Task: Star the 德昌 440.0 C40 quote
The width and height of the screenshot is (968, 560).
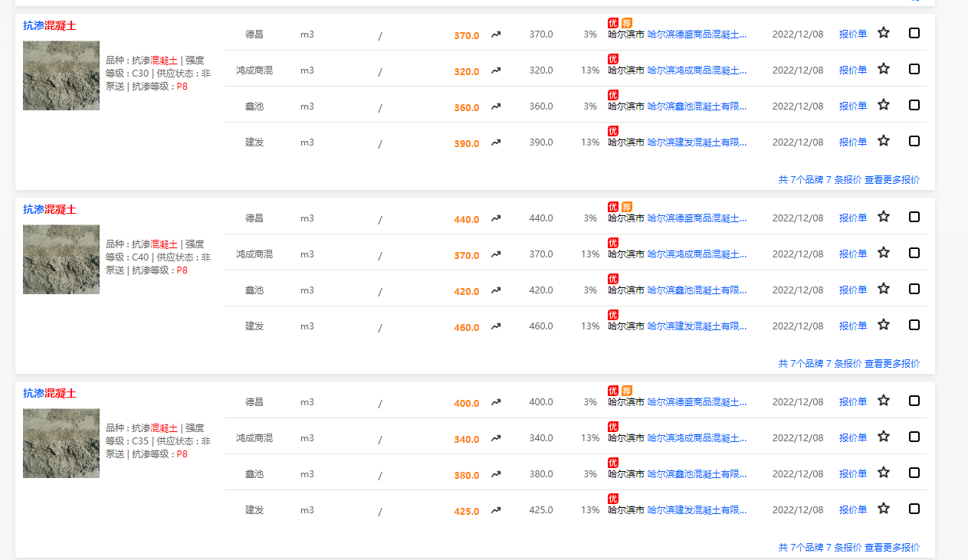Action: [884, 217]
